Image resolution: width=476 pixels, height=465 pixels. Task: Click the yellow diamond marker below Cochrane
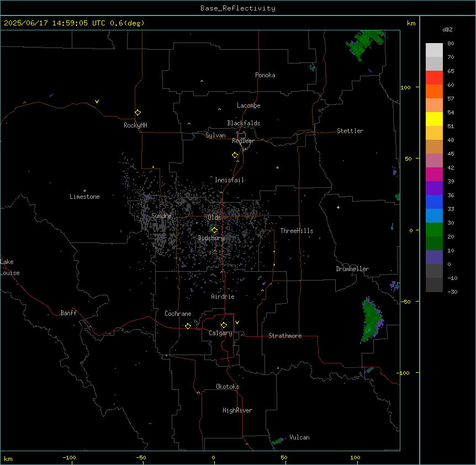[x=188, y=326]
